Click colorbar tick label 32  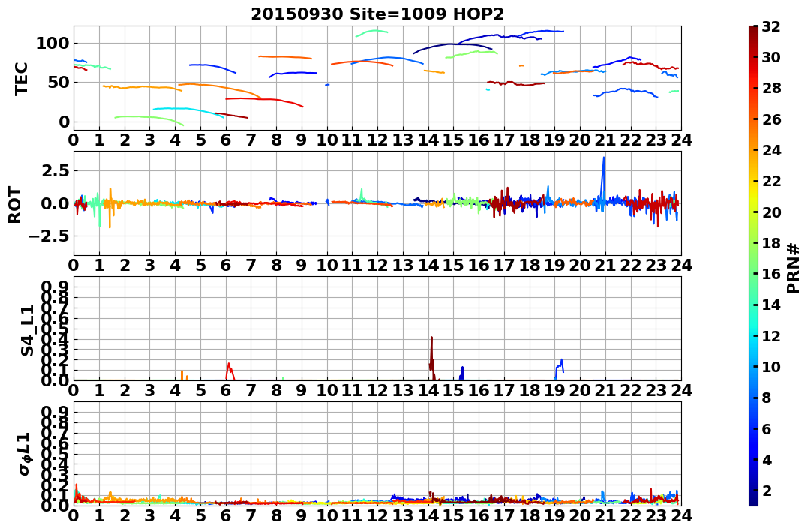771,26
